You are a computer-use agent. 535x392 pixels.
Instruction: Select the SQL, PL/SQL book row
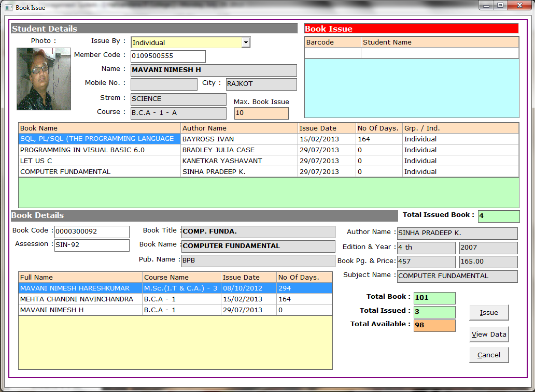(99, 139)
